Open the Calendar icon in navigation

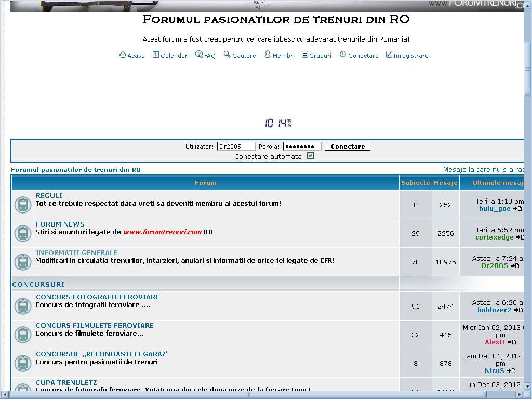(155, 55)
